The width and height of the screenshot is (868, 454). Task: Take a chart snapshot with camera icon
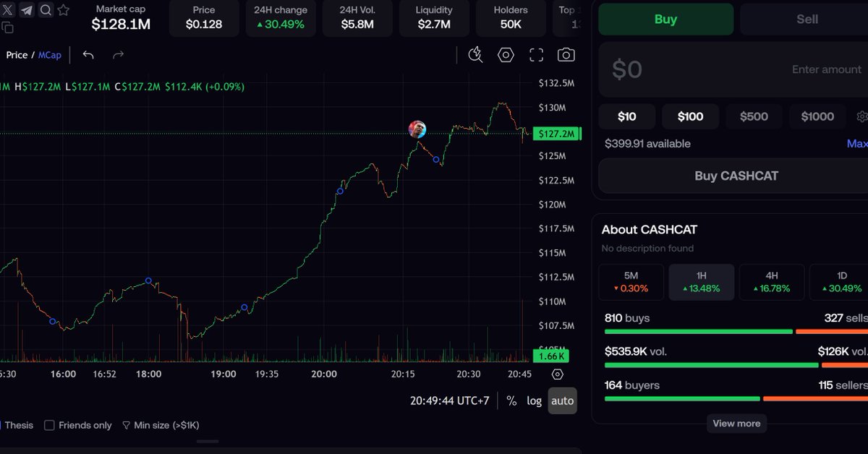[566, 55]
